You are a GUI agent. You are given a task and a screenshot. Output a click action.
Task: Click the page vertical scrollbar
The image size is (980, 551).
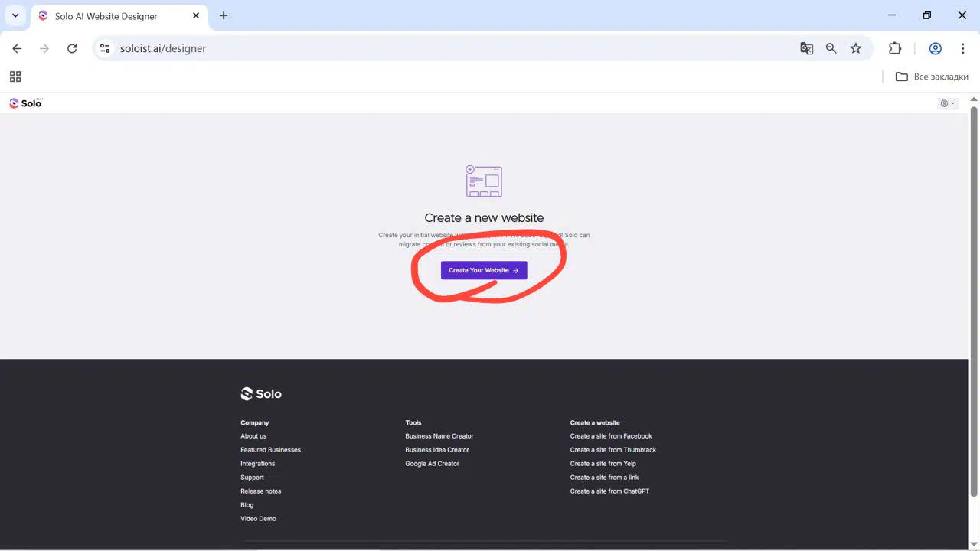pos(974,301)
